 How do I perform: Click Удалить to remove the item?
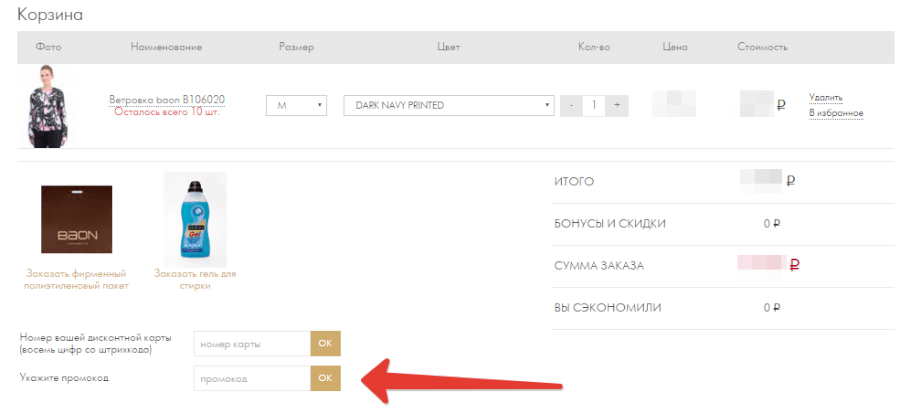pos(825,97)
